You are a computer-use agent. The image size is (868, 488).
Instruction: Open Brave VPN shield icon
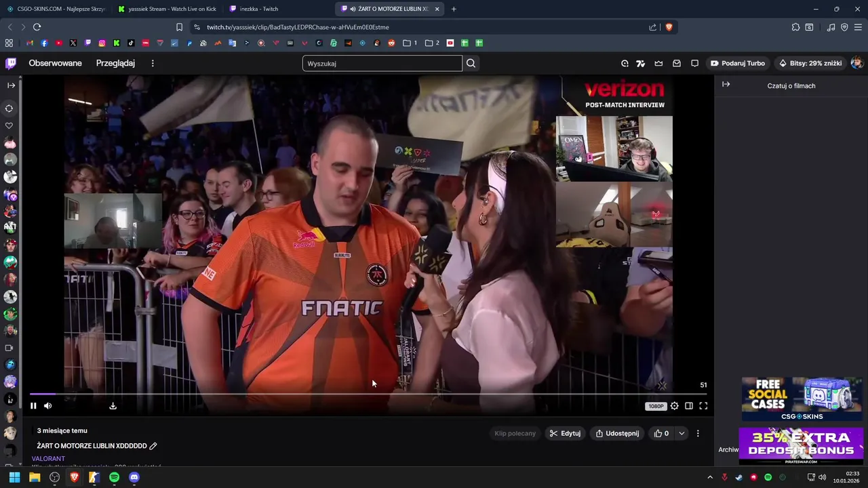coord(844,27)
